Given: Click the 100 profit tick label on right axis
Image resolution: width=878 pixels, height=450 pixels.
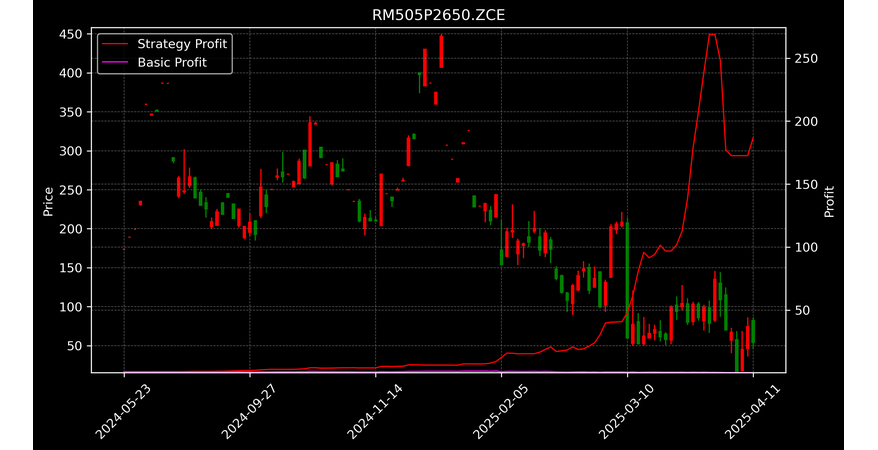Looking at the screenshot, I should point(806,247).
